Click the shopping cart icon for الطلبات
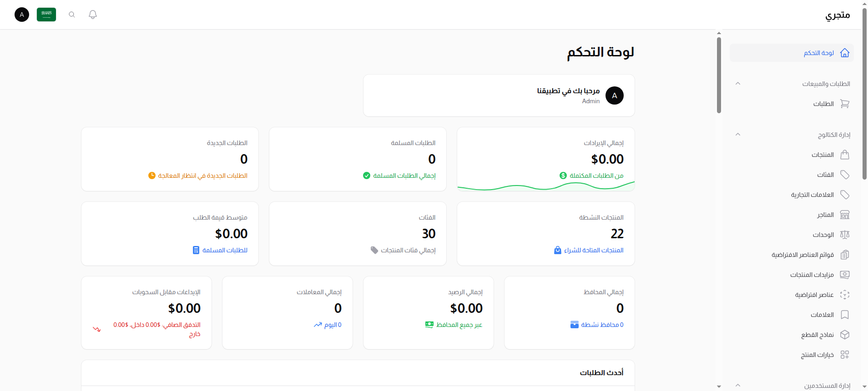The width and height of the screenshot is (868, 391). coord(845,104)
